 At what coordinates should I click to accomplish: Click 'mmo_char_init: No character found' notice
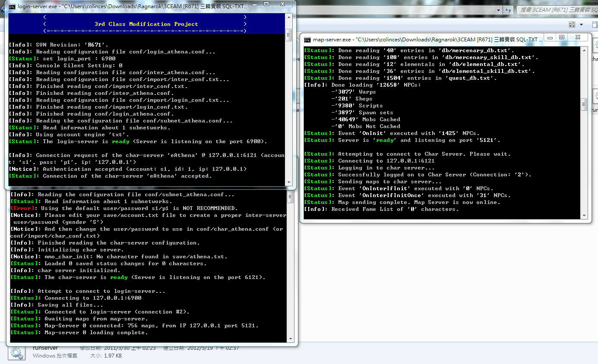pyautogui.click(x=119, y=257)
